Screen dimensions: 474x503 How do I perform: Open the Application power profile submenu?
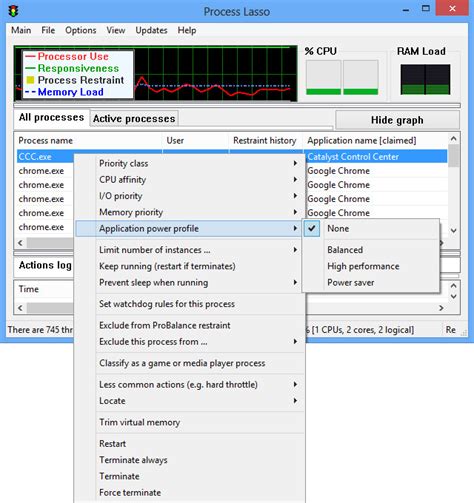(189, 229)
